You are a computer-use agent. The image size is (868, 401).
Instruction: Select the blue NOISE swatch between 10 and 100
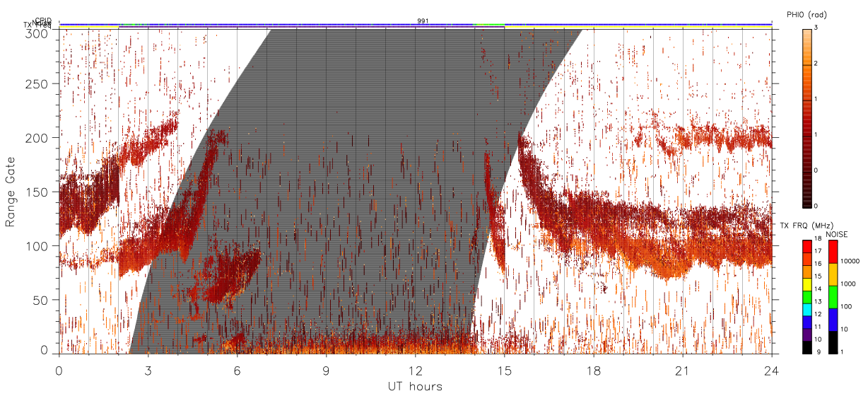tap(833, 320)
